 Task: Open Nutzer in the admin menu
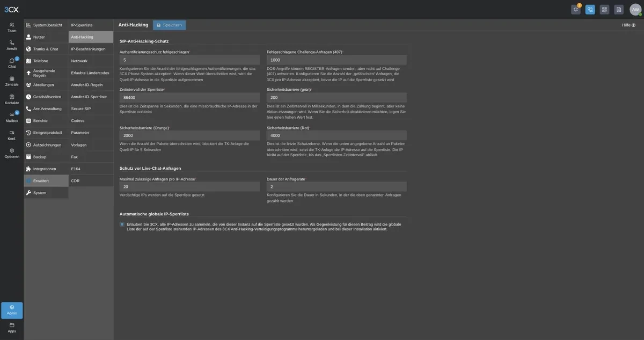[46, 37]
